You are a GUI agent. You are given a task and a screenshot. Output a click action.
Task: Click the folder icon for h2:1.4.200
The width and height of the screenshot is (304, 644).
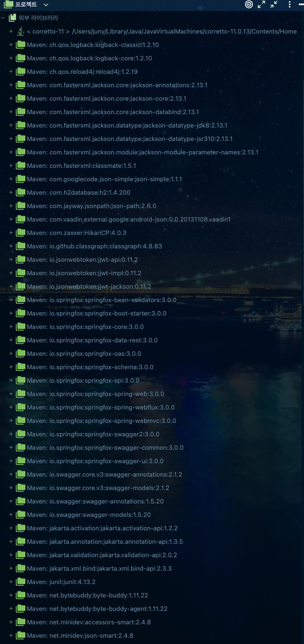pyautogui.click(x=21, y=192)
